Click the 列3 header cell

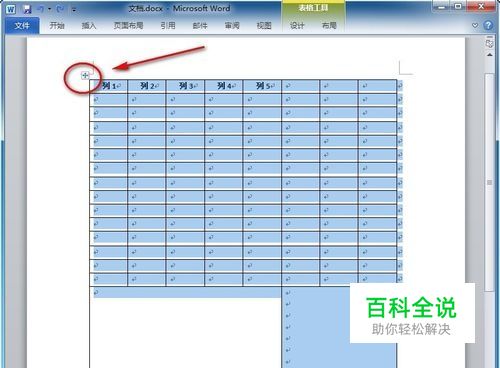coord(185,86)
